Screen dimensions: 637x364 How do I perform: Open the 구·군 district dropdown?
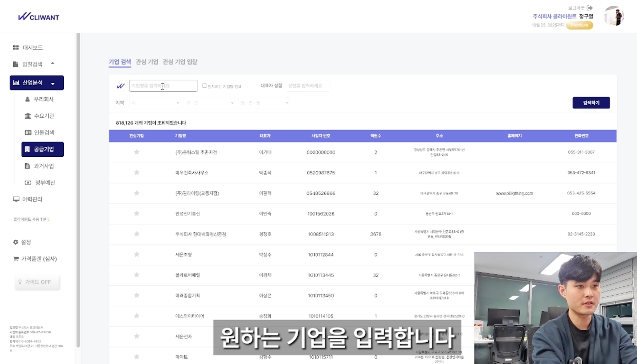click(x=210, y=103)
